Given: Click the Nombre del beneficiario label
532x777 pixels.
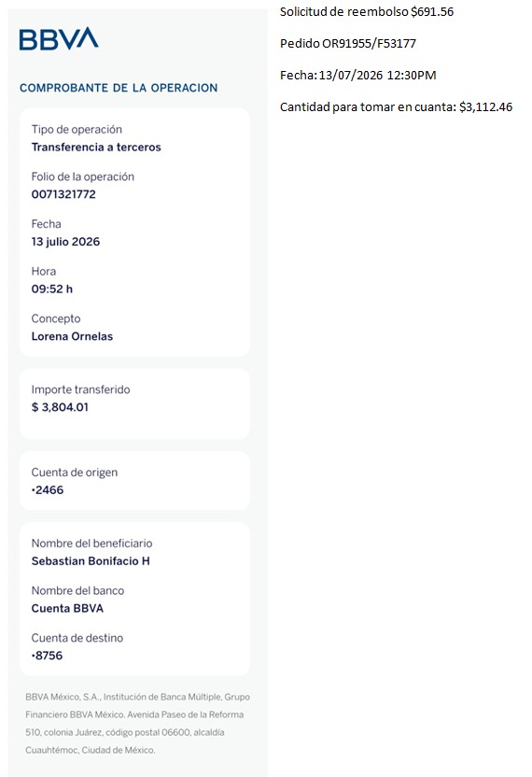Looking at the screenshot, I should pyautogui.click(x=92, y=544).
